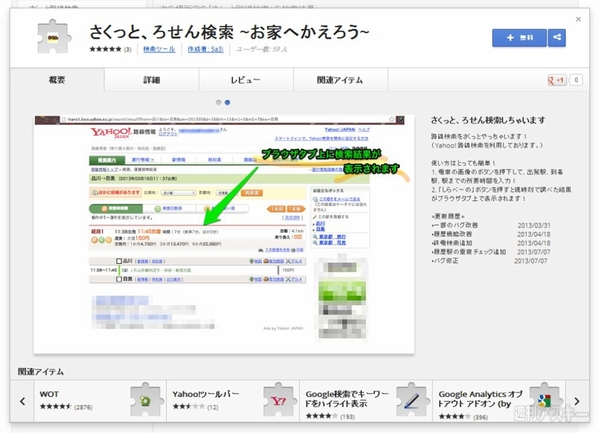
Task: Click the +1 count bubble showing 0
Action: pyautogui.click(x=576, y=80)
